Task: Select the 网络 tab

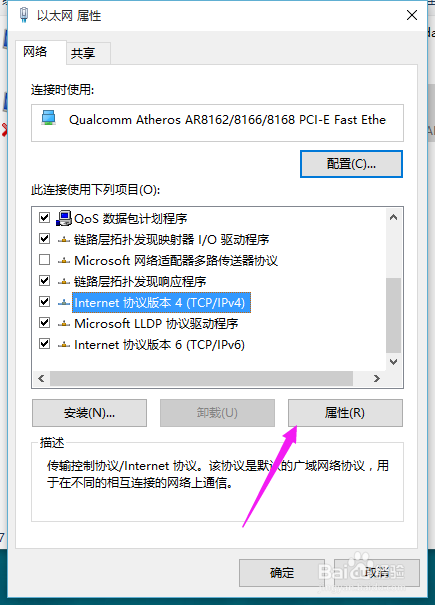Action: pyautogui.click(x=35, y=51)
